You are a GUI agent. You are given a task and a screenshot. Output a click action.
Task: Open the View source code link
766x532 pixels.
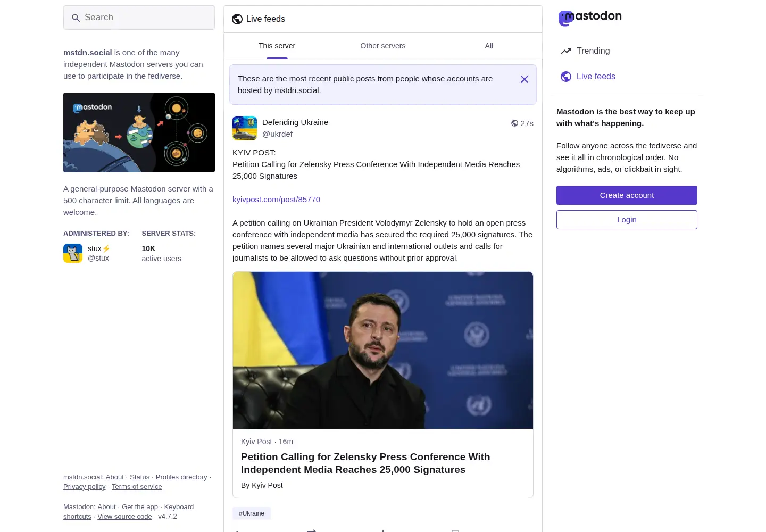pyautogui.click(x=124, y=517)
